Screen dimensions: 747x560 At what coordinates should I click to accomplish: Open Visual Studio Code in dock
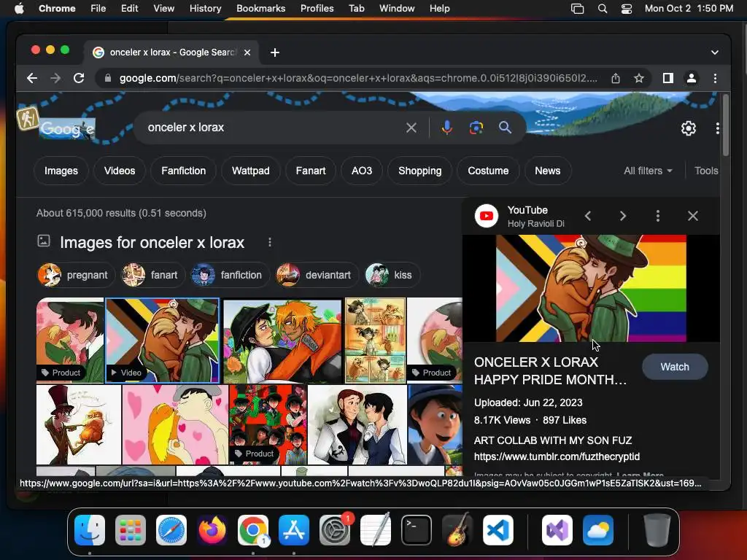click(498, 530)
